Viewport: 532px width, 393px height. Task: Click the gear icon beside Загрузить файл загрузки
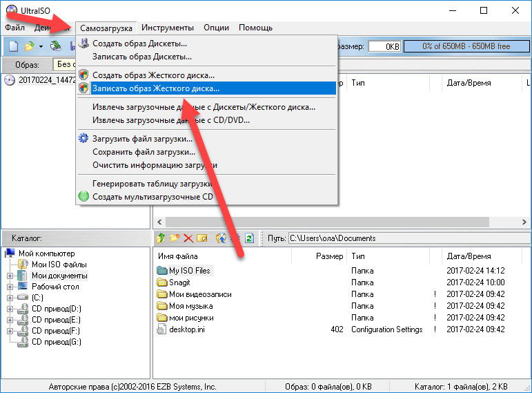point(83,138)
